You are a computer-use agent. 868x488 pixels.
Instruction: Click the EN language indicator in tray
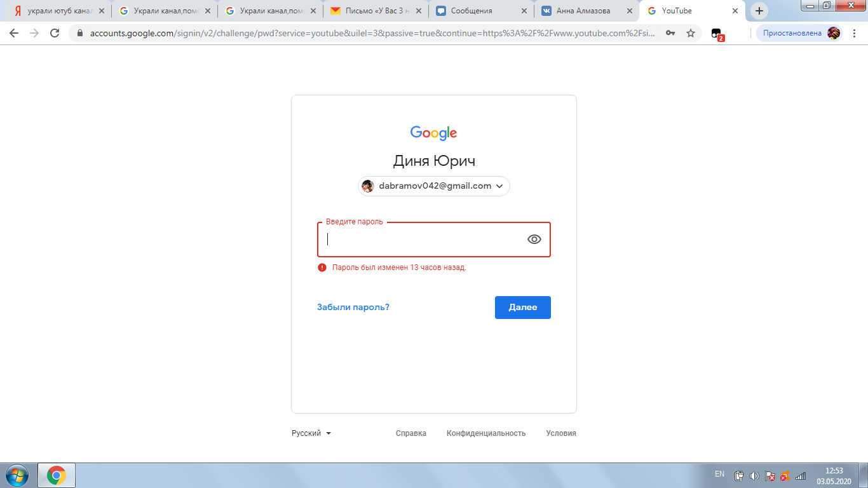coord(719,474)
